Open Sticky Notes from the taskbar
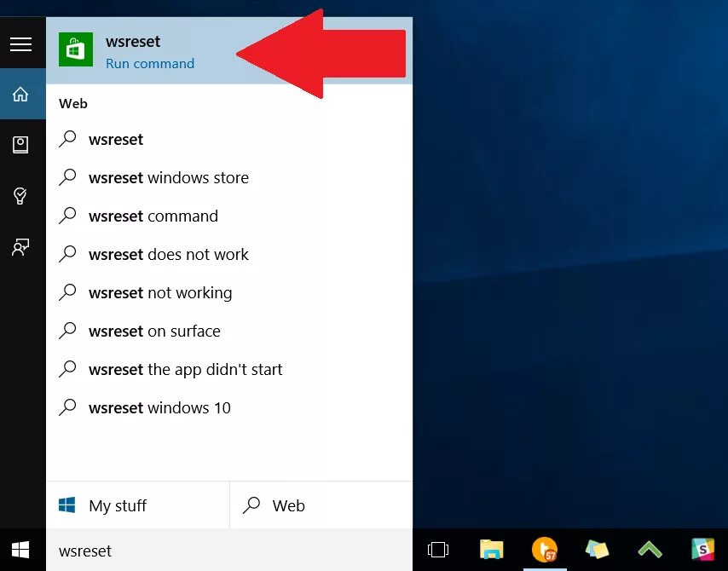Viewport: 728px width, 571px height. 597,551
